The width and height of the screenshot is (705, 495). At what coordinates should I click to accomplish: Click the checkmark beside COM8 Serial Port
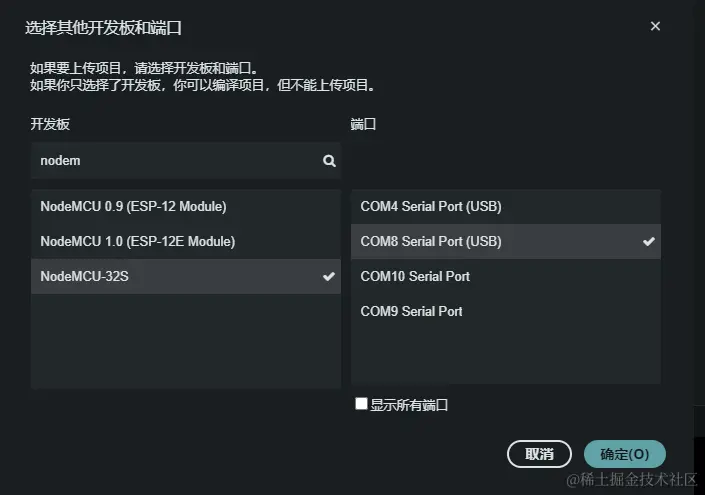coord(649,242)
